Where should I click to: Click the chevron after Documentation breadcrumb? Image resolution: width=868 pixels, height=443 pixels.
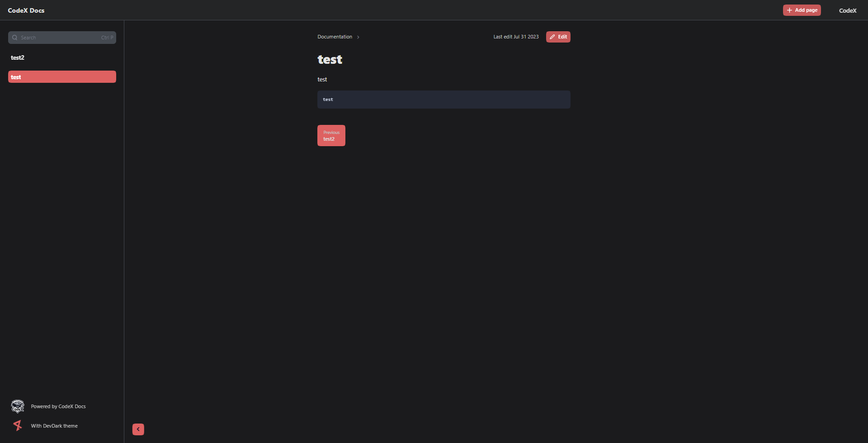[x=358, y=37]
